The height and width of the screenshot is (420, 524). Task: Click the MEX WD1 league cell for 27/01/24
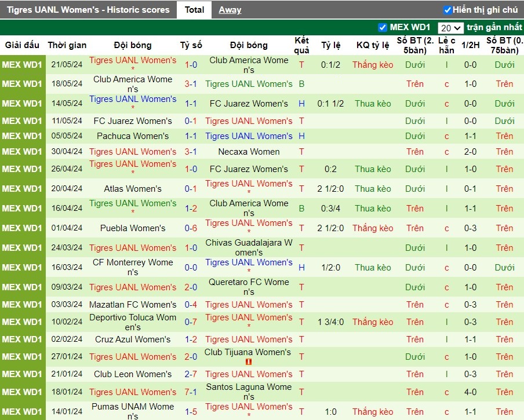point(22,357)
